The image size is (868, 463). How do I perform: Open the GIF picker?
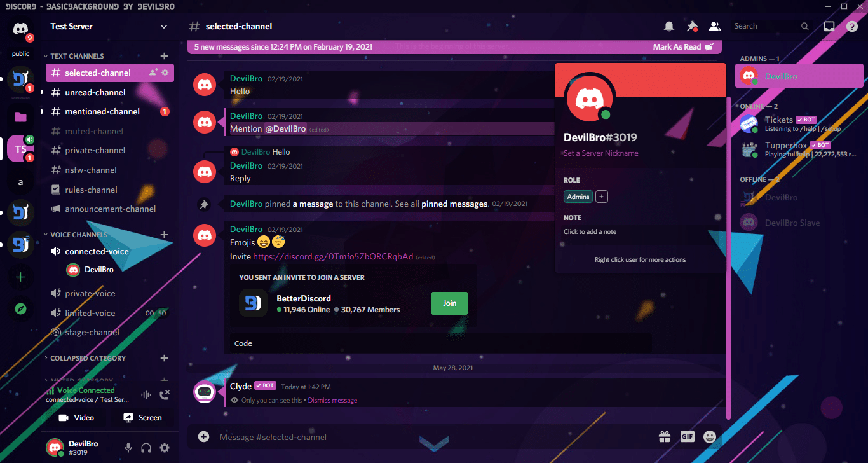pos(687,437)
